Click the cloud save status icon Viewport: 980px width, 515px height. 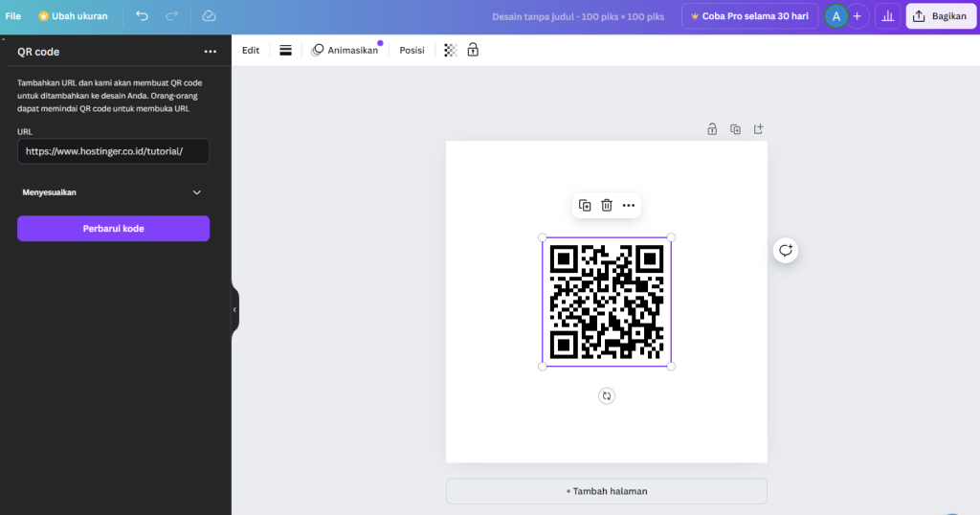tap(209, 16)
